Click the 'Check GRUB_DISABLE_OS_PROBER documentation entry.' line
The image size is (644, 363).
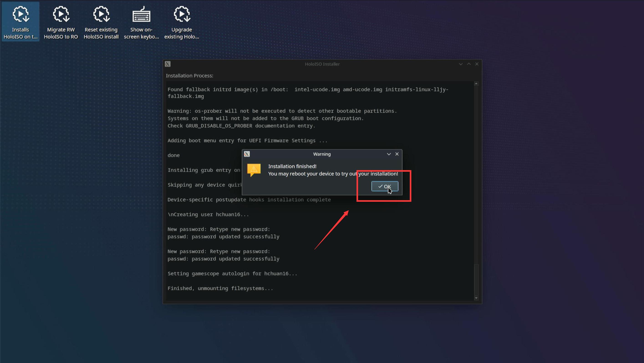(x=241, y=126)
